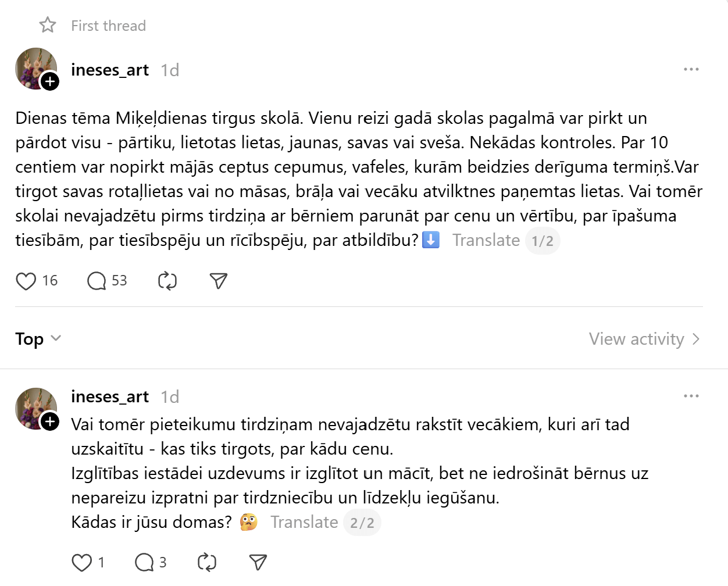Follow ineses_art via first avatar plus badge
This screenshot has height=586, width=728.
pyautogui.click(x=51, y=81)
